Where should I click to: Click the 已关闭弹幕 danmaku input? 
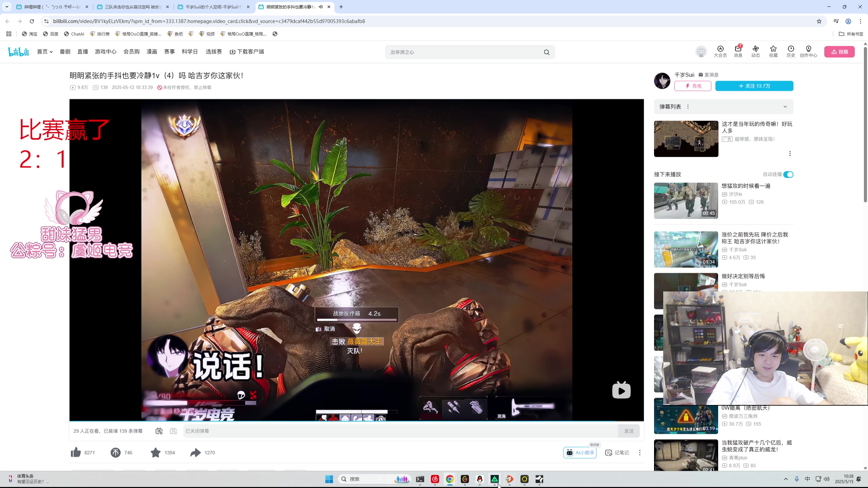tap(401, 431)
